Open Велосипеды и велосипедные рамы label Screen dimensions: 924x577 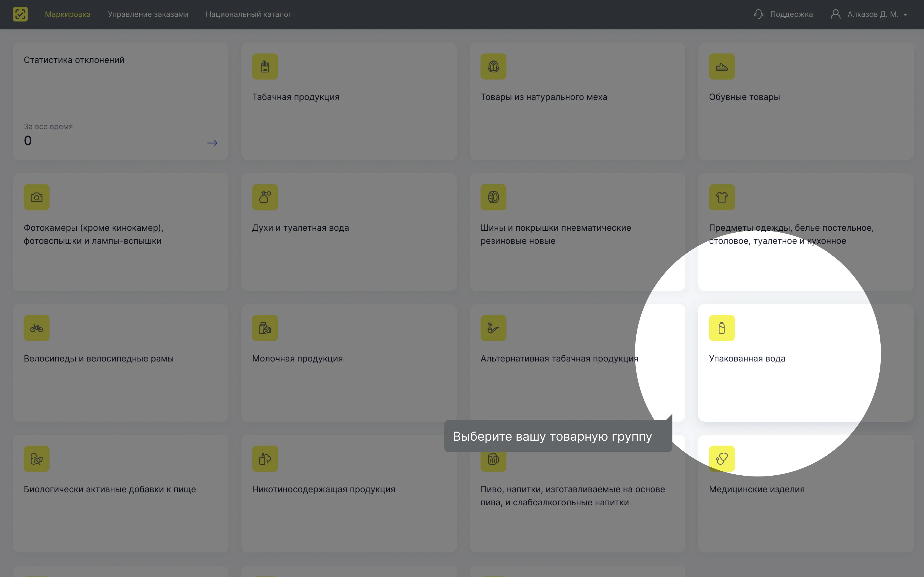pyautogui.click(x=98, y=358)
